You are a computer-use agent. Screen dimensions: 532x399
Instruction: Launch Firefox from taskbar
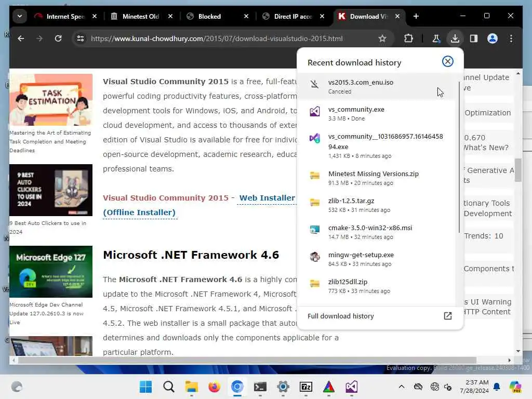(x=214, y=387)
